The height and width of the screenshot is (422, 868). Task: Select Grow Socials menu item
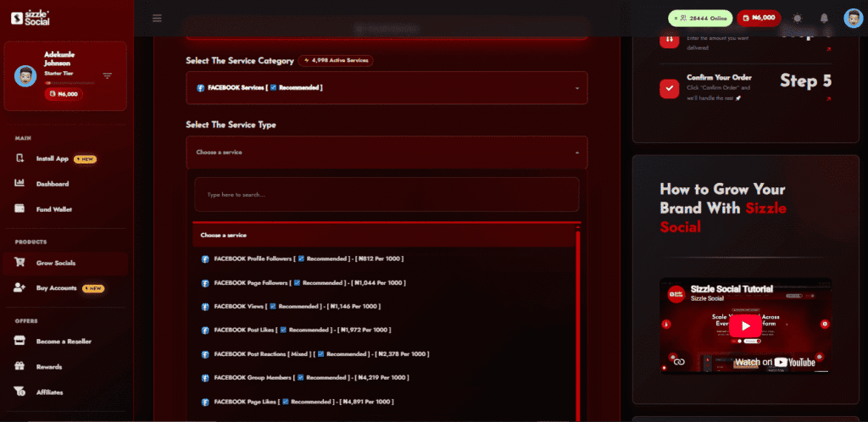coord(65,264)
